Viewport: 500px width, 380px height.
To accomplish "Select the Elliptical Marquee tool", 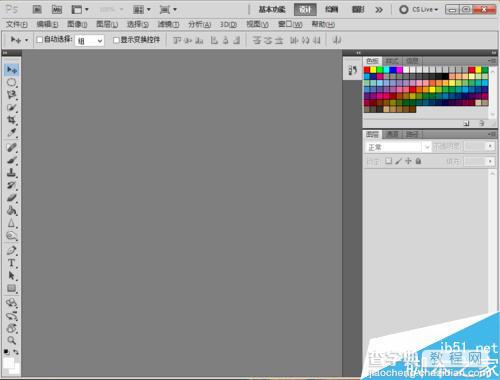I will (x=12, y=82).
